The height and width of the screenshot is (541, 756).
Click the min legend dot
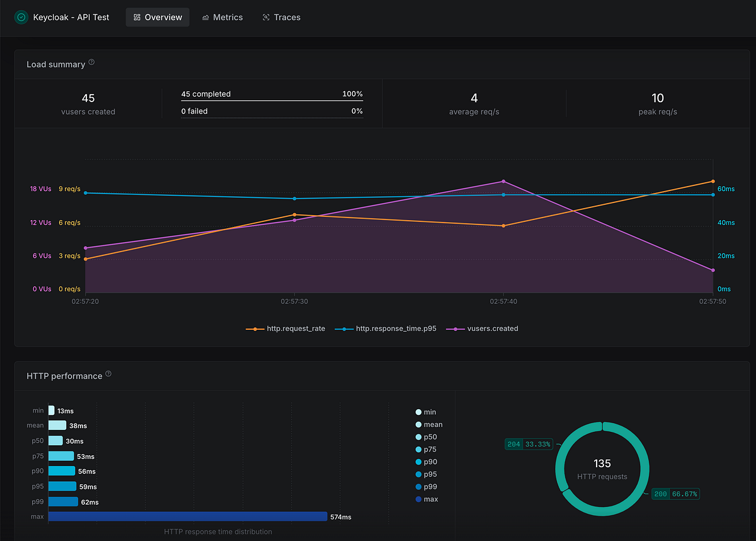coord(417,412)
